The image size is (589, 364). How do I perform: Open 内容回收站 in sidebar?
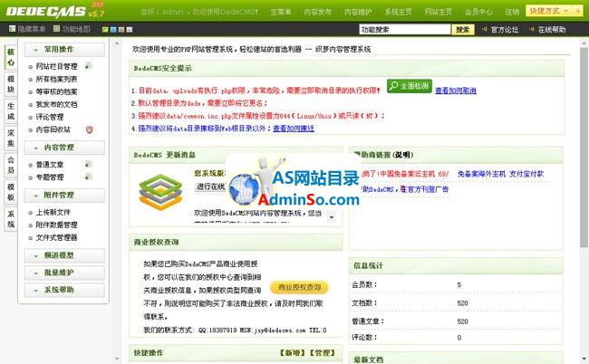(x=53, y=129)
